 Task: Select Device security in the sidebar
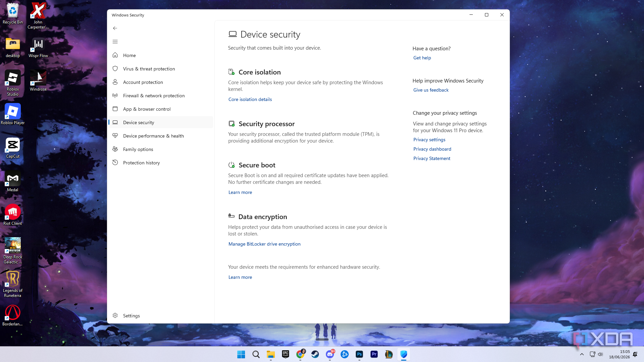160,122
